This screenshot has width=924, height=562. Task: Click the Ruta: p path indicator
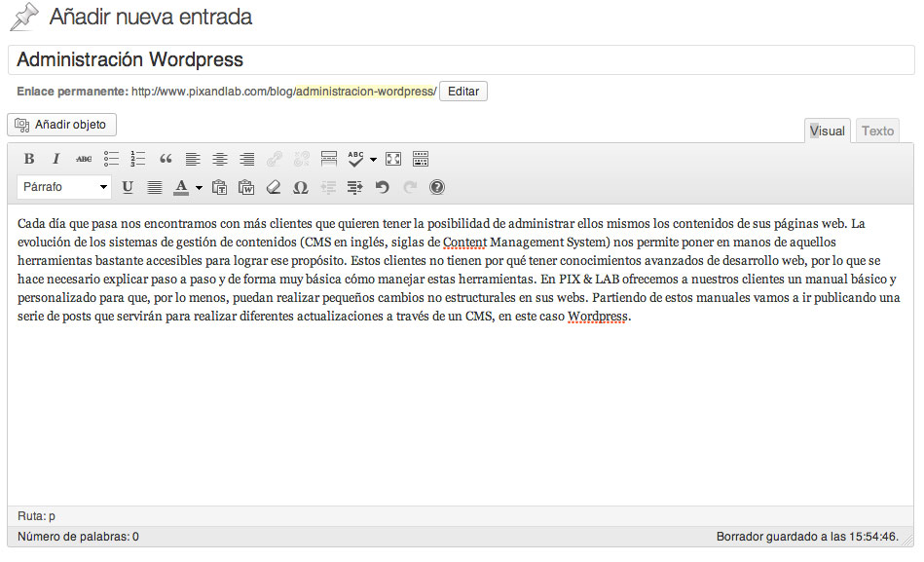pos(36,516)
